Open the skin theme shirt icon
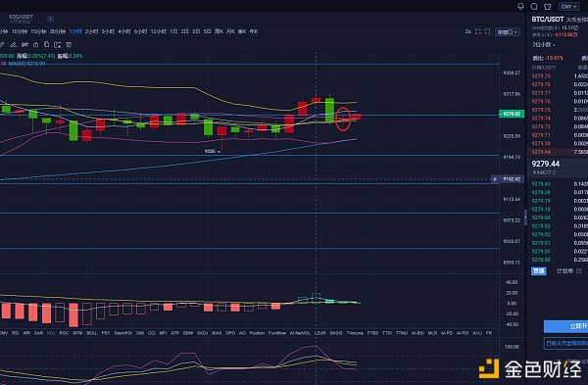Viewport: 588px width, 385px height. pyautogui.click(x=548, y=7)
